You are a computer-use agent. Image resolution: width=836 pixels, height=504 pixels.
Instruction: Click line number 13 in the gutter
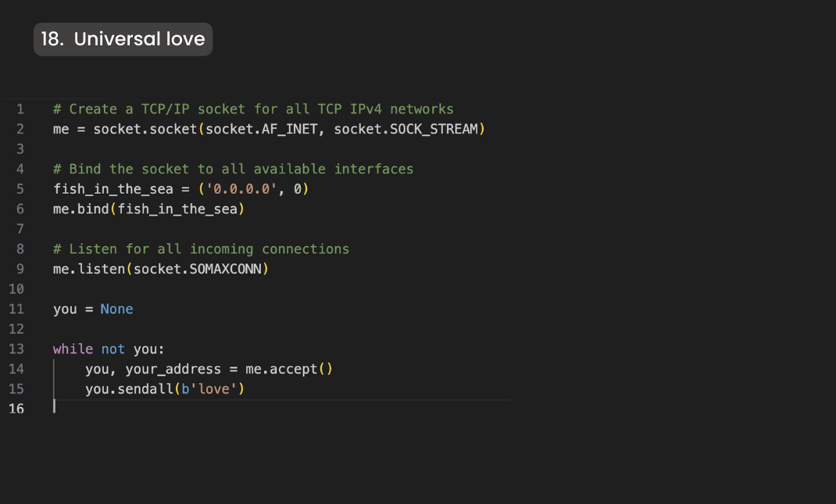(16, 349)
